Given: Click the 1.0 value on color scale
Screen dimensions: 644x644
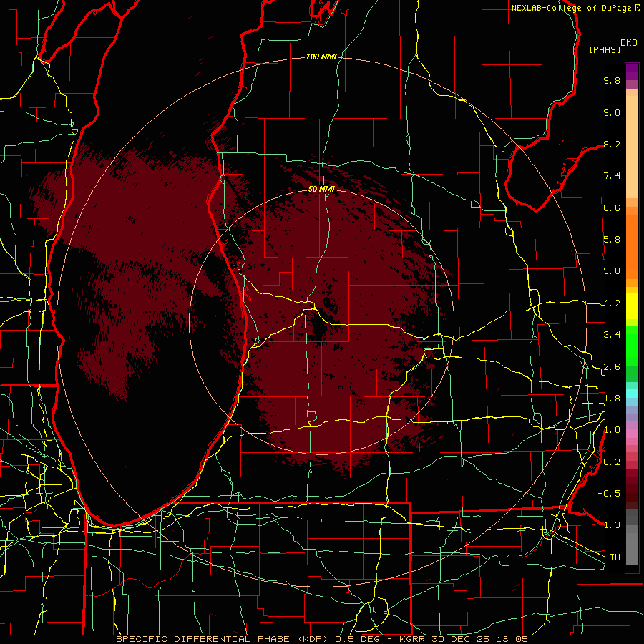Looking at the screenshot, I should pyautogui.click(x=612, y=430).
